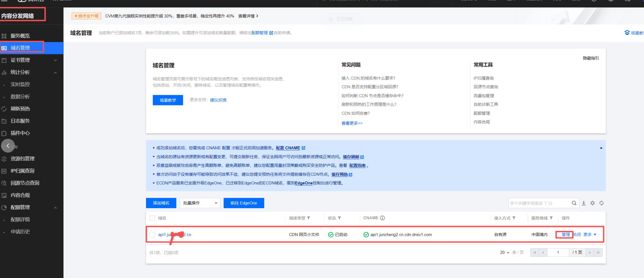The image size is (644, 278).
Task: Expand 证书管理 in the sidebar
Action: pyautogui.click(x=30, y=60)
